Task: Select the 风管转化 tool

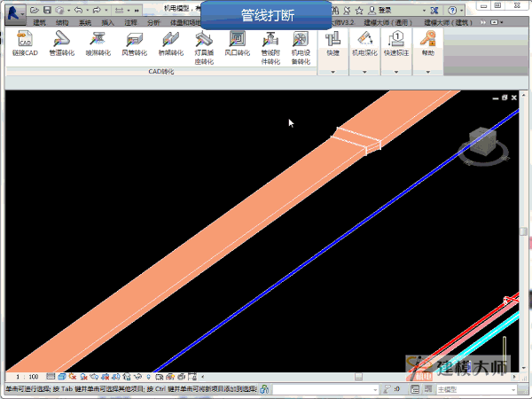Action: (135, 43)
